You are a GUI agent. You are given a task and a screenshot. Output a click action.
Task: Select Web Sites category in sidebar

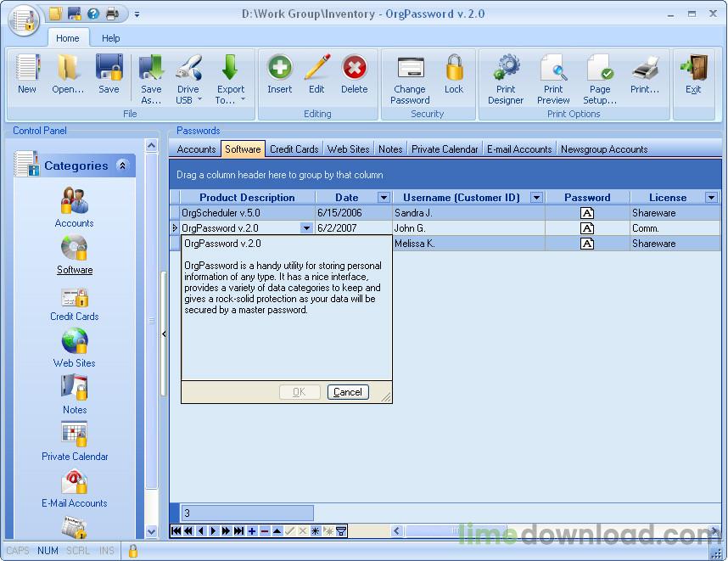coord(75,348)
